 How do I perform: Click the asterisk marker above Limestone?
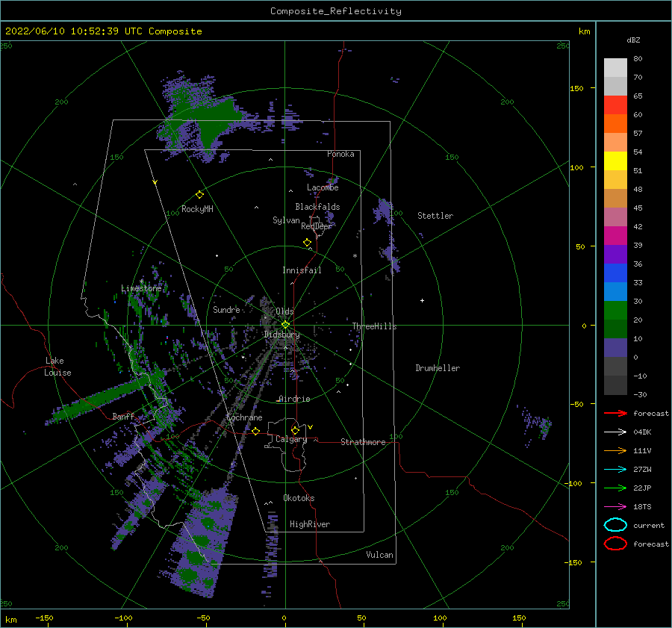coord(141,282)
